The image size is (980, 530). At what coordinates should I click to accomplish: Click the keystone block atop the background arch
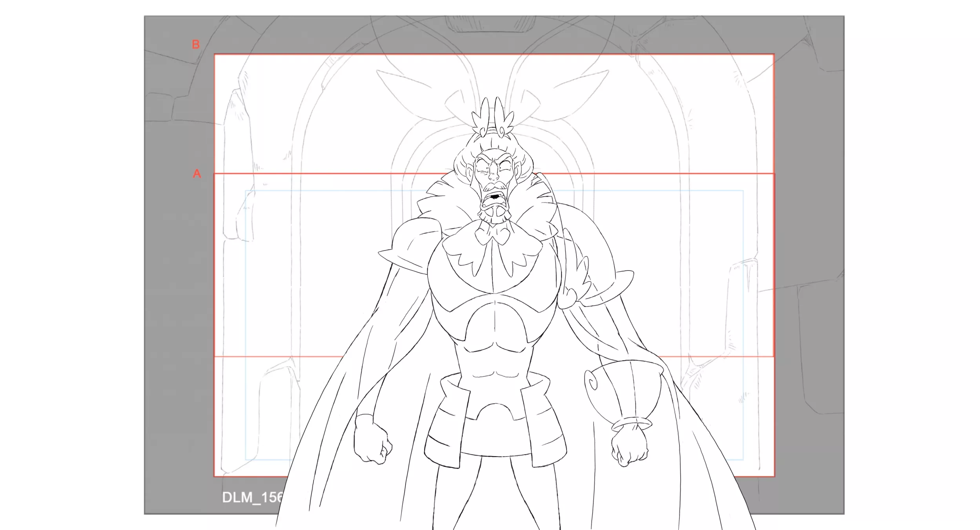490,24
